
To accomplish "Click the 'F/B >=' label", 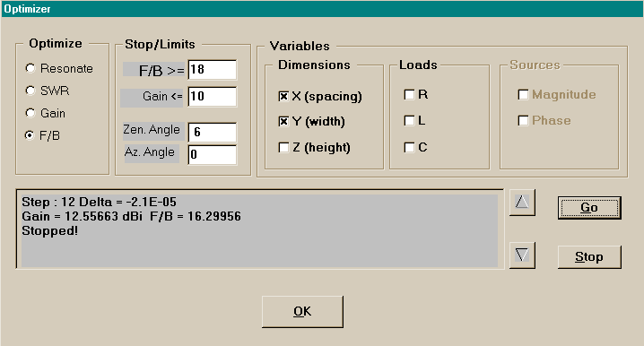I will tap(161, 71).
